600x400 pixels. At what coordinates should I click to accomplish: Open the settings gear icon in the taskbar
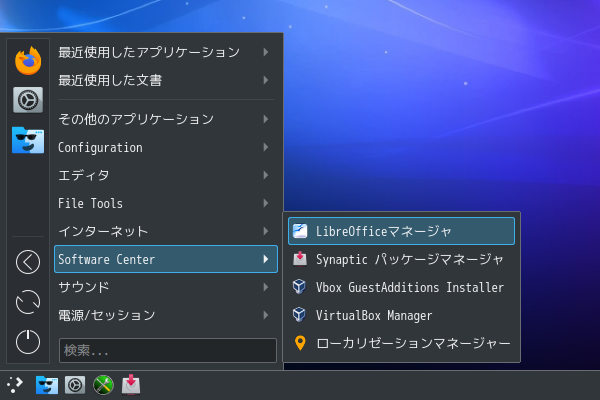pos(75,385)
